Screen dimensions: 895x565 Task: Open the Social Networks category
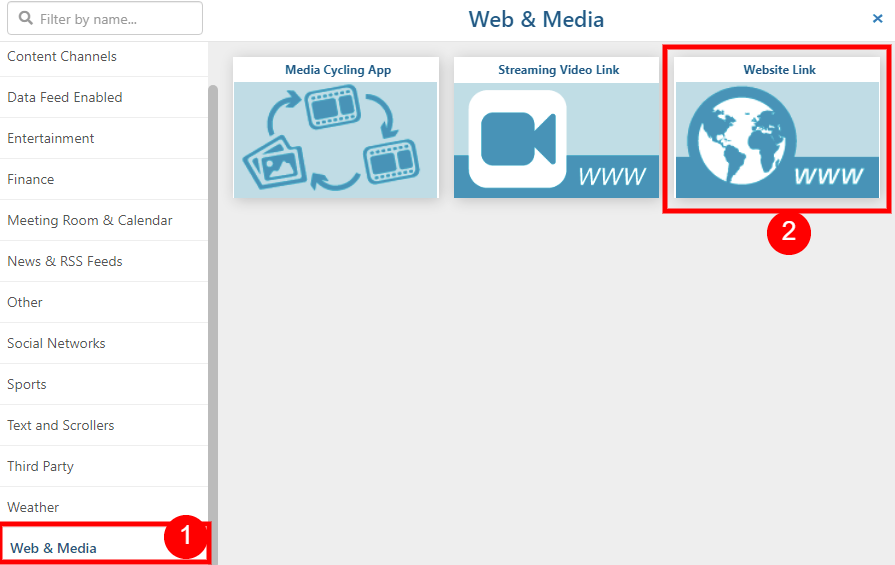point(104,344)
